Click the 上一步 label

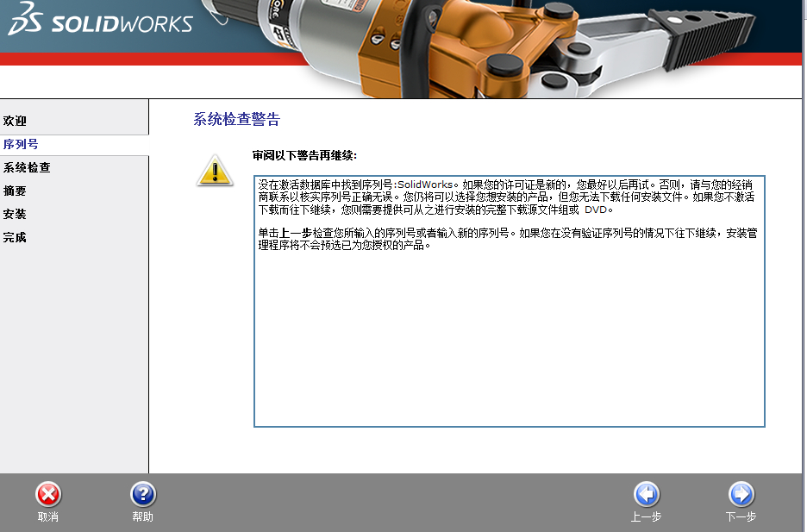(x=646, y=516)
